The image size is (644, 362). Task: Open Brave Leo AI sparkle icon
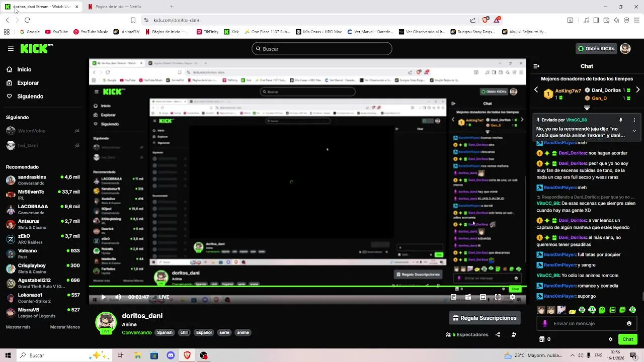point(617,20)
